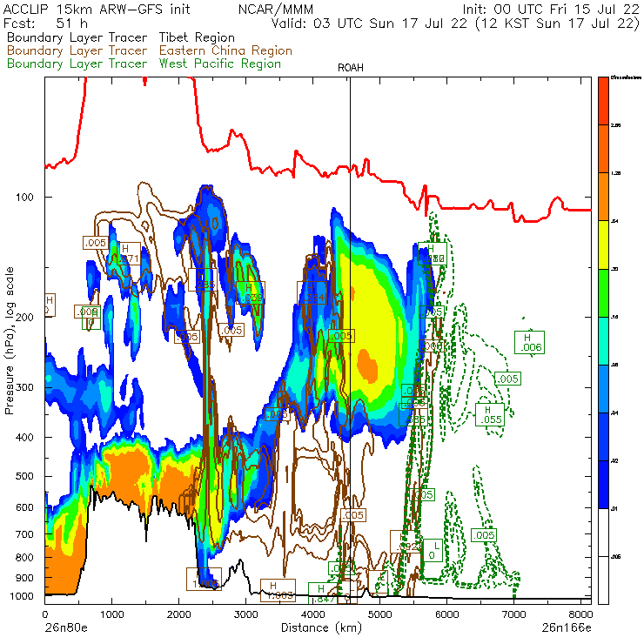This screenshot has height=644, width=644.
Task: Click the 4000 km distance tick label
Action: coord(313,614)
